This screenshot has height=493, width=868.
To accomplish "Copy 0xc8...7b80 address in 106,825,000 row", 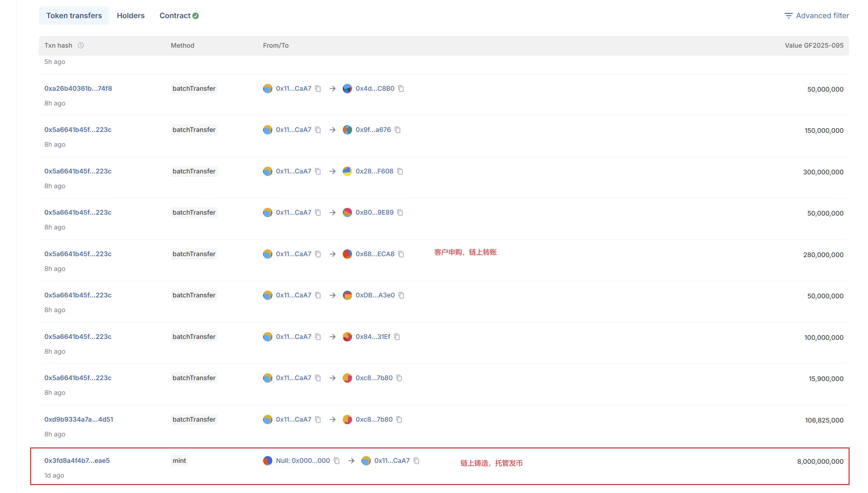I will click(x=399, y=419).
